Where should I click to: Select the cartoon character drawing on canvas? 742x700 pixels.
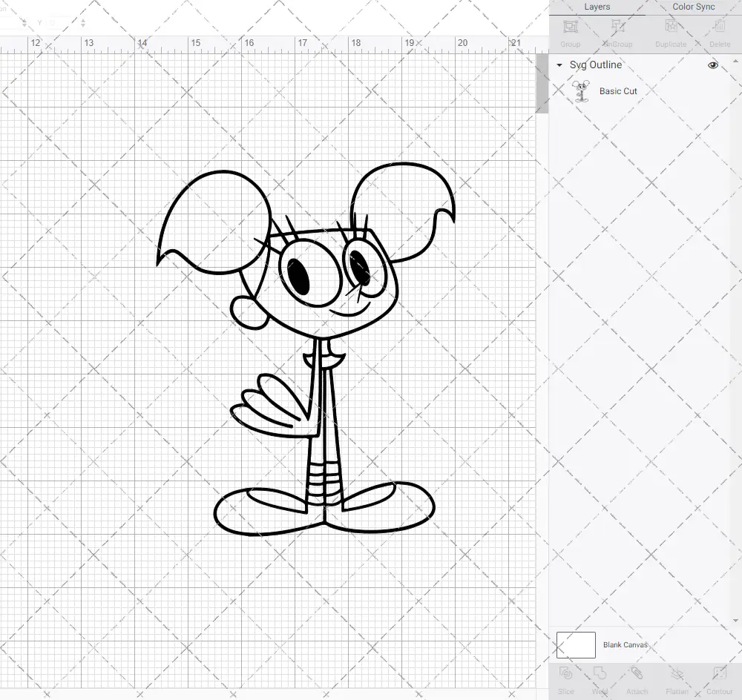[x=306, y=349]
